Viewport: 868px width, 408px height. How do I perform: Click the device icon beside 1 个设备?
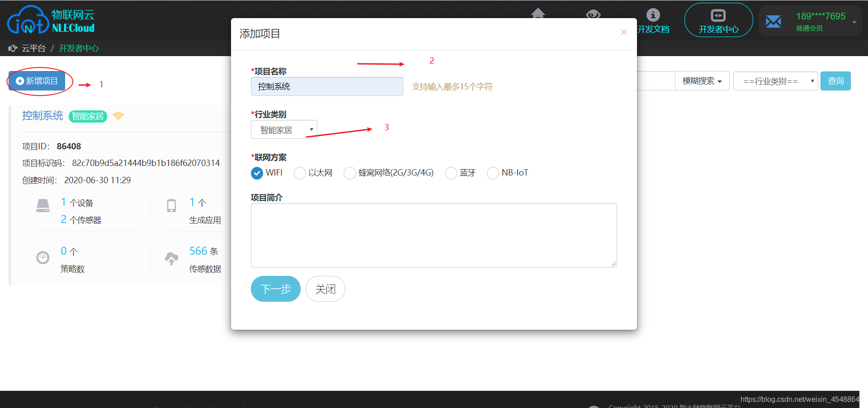click(x=43, y=206)
